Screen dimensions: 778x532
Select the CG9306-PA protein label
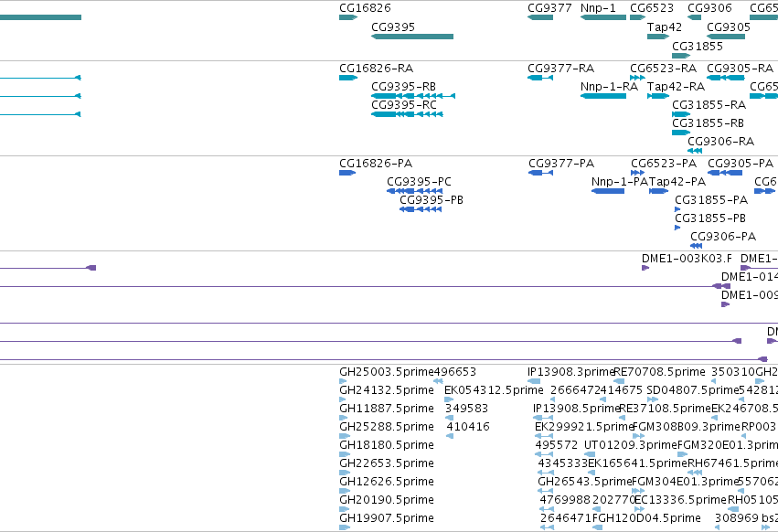tap(723, 237)
